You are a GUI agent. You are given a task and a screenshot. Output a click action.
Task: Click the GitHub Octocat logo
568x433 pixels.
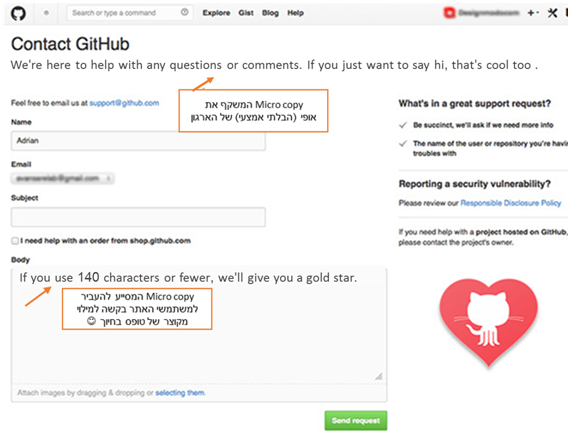[18, 13]
